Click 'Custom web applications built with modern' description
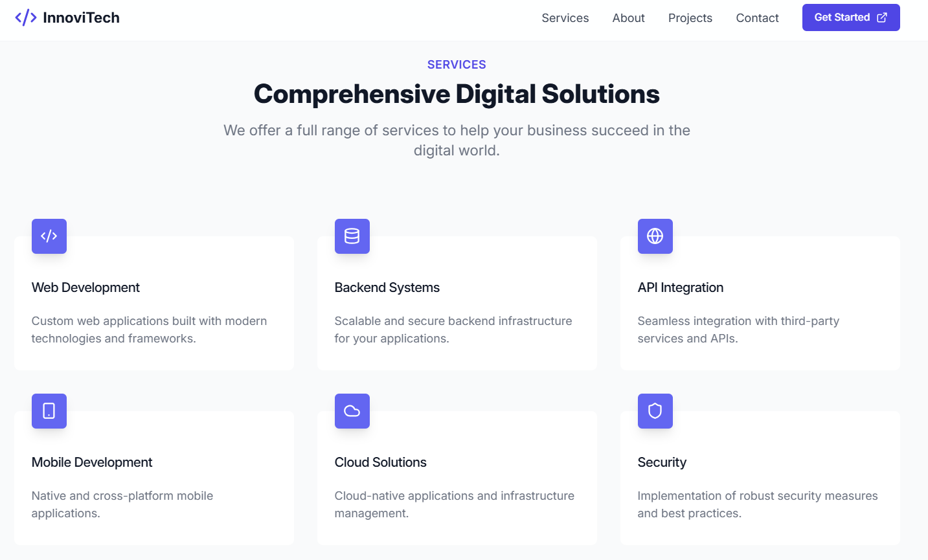This screenshot has width=928, height=560. (150, 330)
